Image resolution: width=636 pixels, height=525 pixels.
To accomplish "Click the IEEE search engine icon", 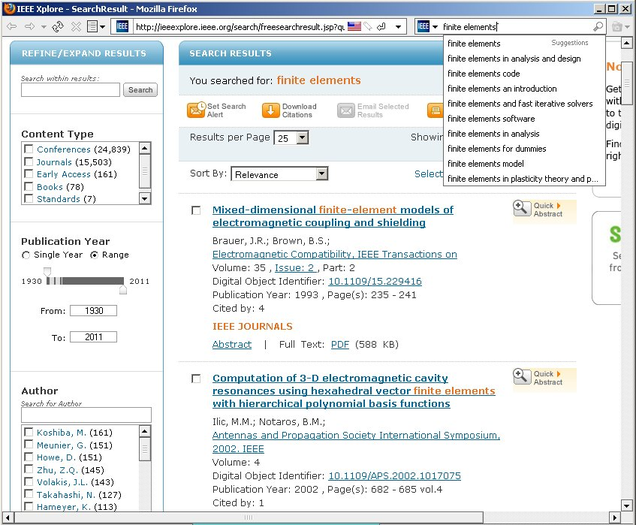I will (423, 27).
